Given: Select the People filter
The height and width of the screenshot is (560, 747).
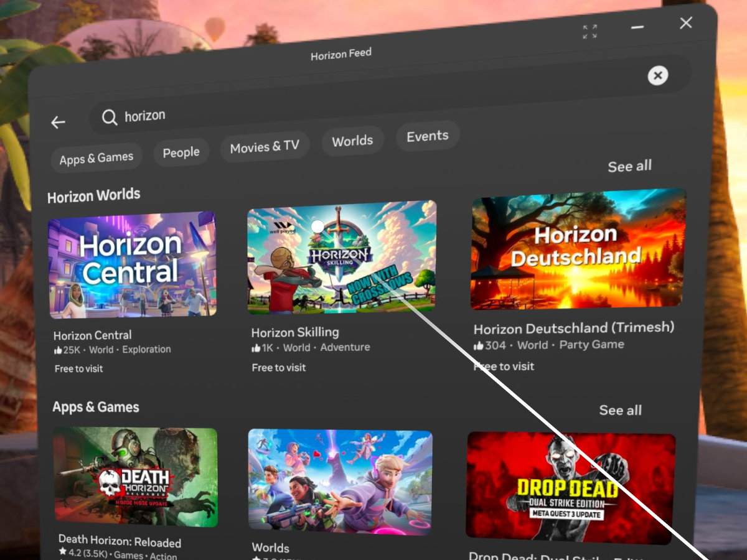Looking at the screenshot, I should 181,152.
